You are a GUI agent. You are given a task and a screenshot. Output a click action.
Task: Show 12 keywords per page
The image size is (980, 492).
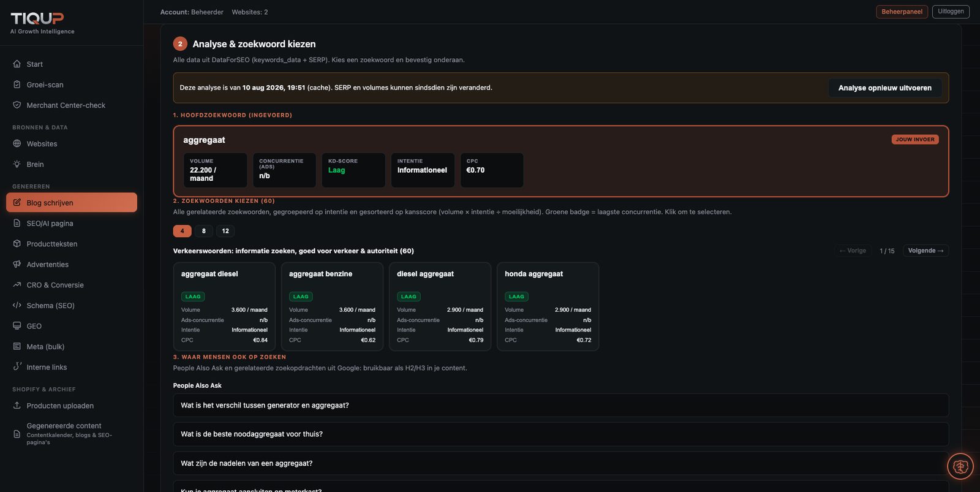click(x=225, y=231)
